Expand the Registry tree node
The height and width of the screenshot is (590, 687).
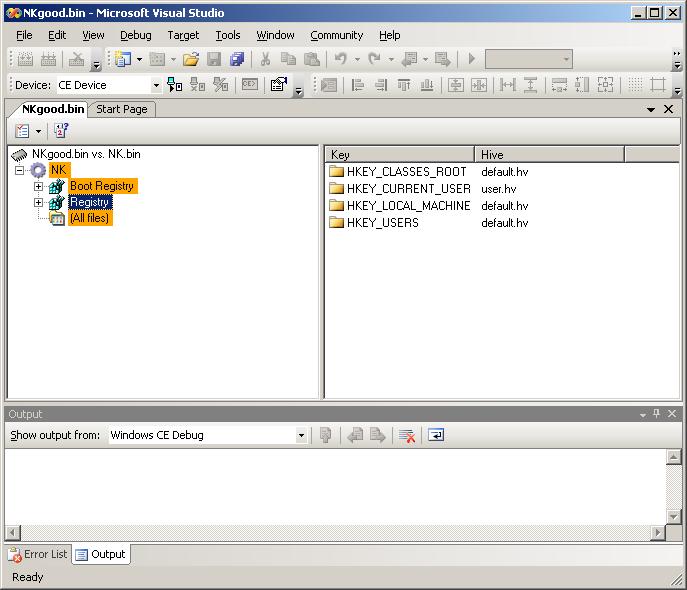point(39,202)
